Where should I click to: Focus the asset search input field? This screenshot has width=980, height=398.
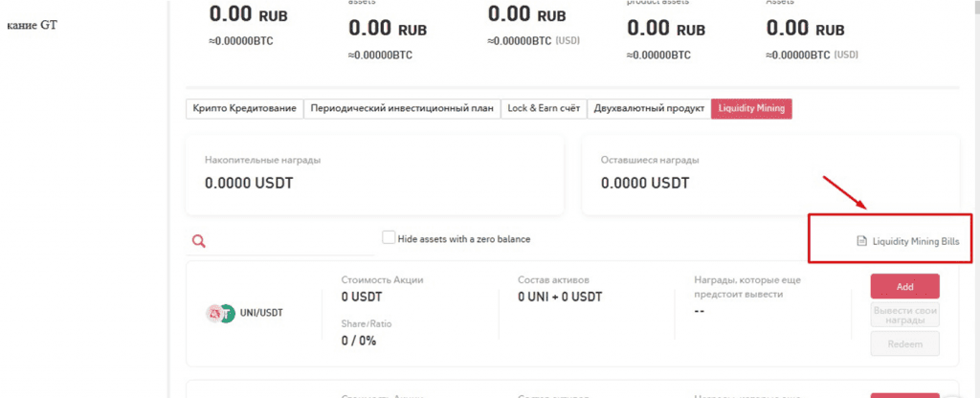tap(280, 242)
